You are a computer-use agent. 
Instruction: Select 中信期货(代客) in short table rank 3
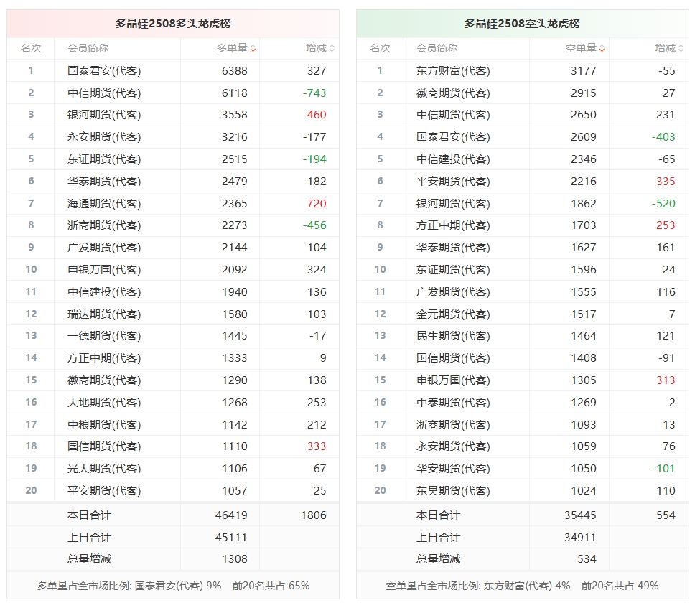(453, 115)
